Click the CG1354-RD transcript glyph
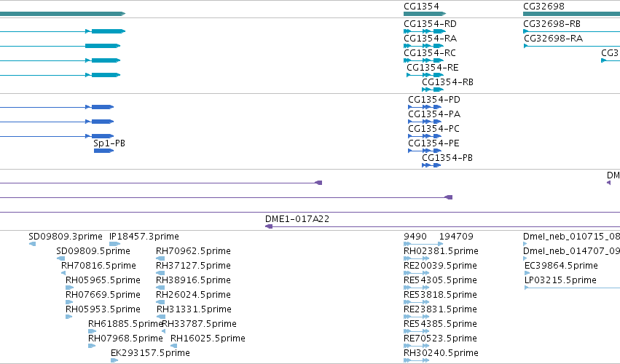 click(x=425, y=31)
